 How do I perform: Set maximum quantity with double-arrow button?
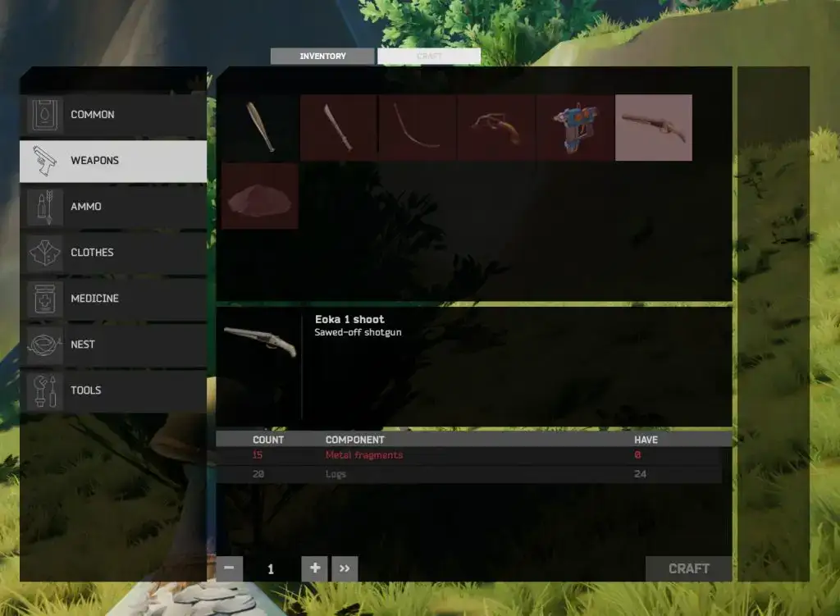click(345, 568)
